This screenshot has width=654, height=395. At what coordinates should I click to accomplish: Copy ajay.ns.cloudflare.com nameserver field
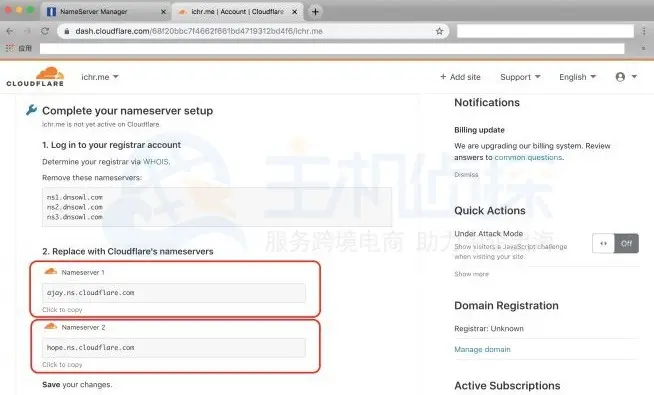pos(174,293)
